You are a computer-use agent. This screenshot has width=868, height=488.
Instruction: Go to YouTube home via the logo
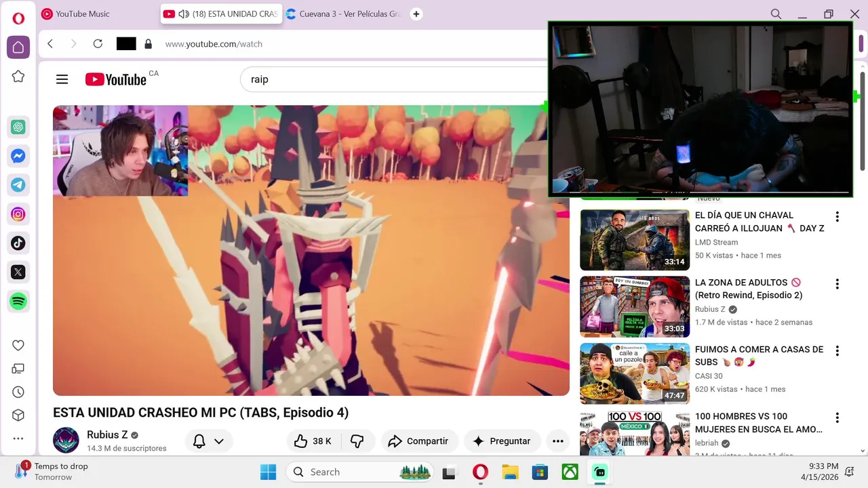(x=116, y=79)
